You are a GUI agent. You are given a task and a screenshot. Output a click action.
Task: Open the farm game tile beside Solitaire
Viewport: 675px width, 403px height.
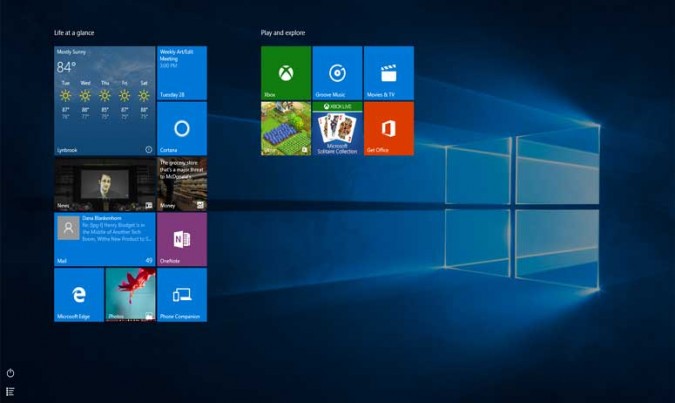click(286, 128)
